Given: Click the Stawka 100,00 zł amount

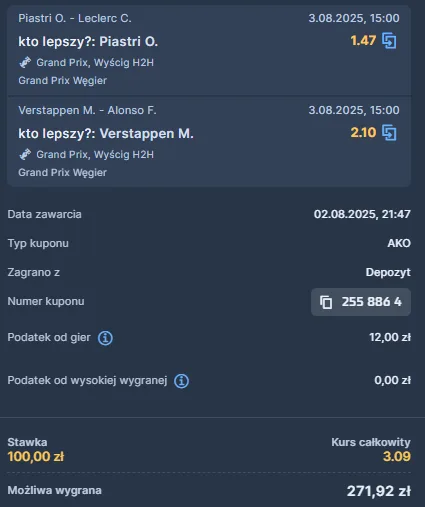Looking at the screenshot, I should pyautogui.click(x=36, y=456).
